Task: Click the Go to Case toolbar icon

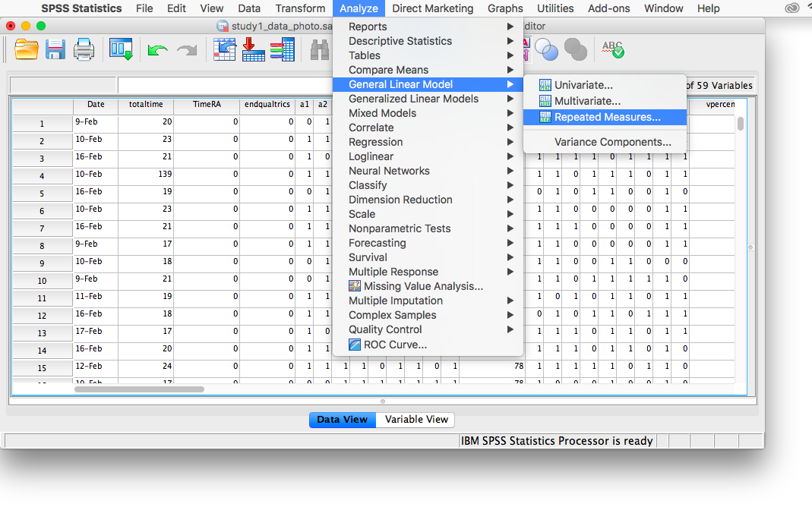Action: click(x=224, y=50)
